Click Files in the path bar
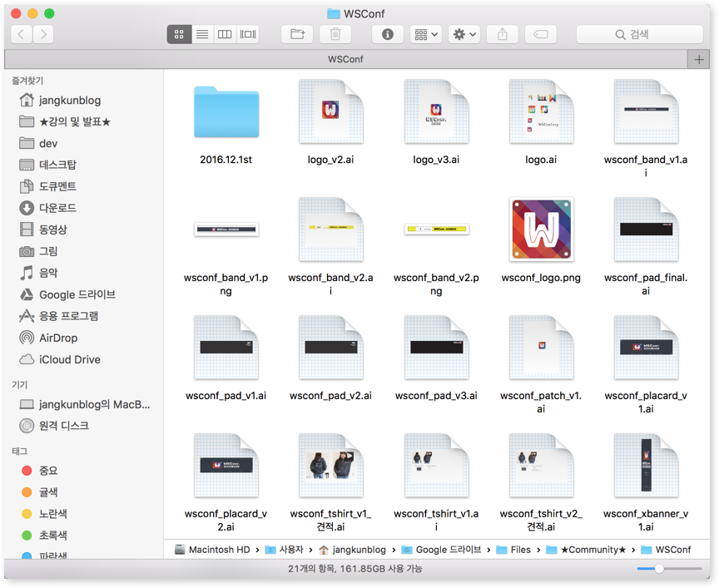 [x=520, y=550]
